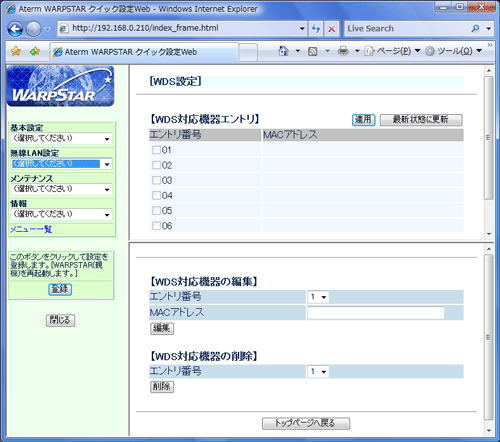This screenshot has width=500, height=442.
Task: Open the Favorites Center star icon
Action: [x=16, y=51]
